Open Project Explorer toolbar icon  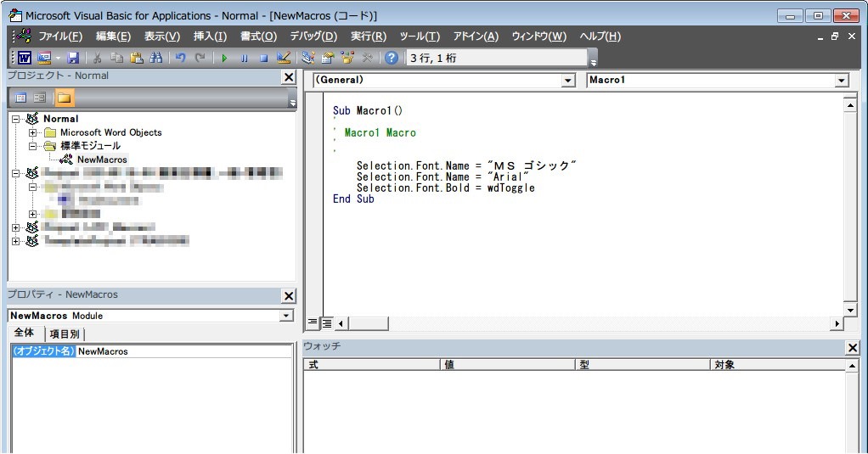308,58
